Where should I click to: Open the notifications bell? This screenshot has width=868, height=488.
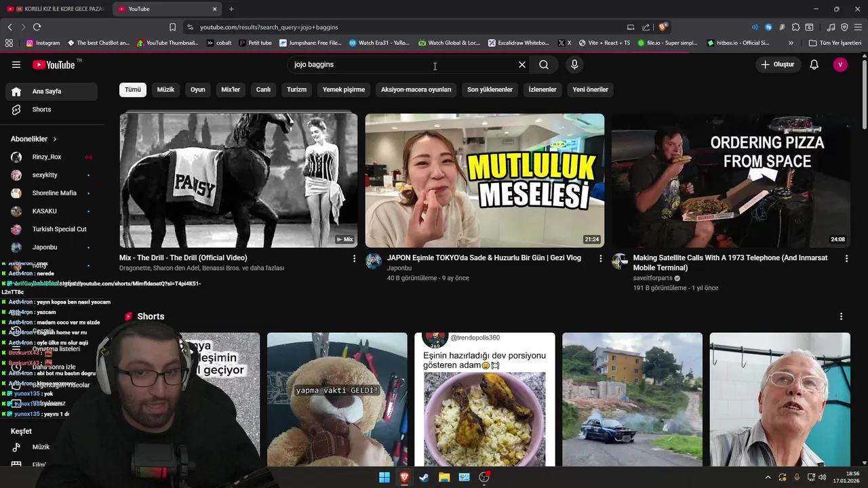[x=814, y=64]
